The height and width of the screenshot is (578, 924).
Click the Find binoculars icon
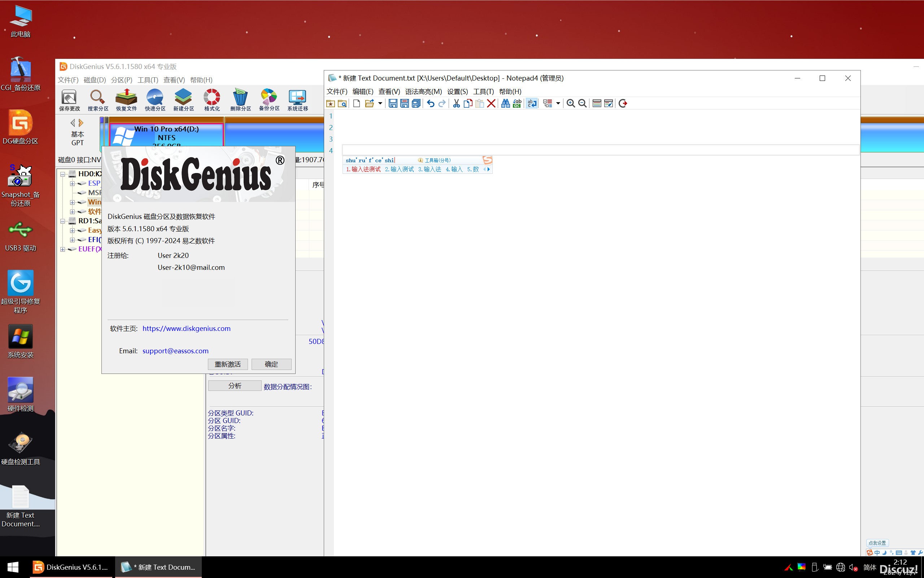[506, 103]
